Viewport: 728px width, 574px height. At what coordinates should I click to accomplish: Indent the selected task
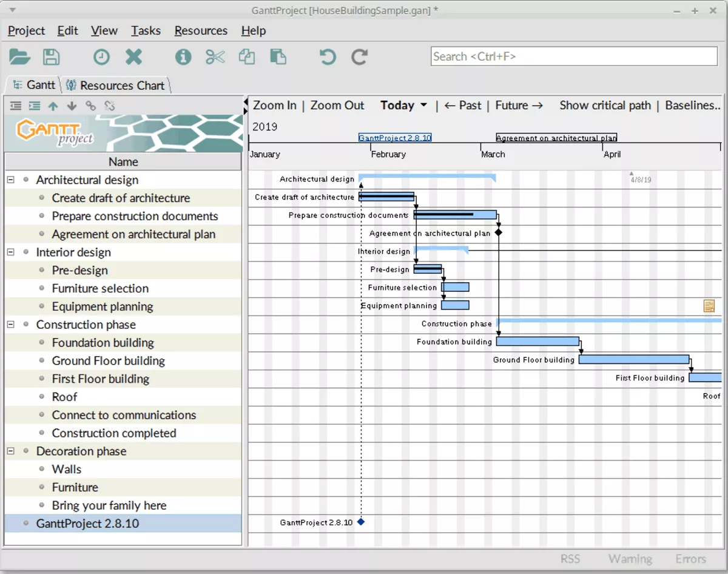click(x=35, y=105)
